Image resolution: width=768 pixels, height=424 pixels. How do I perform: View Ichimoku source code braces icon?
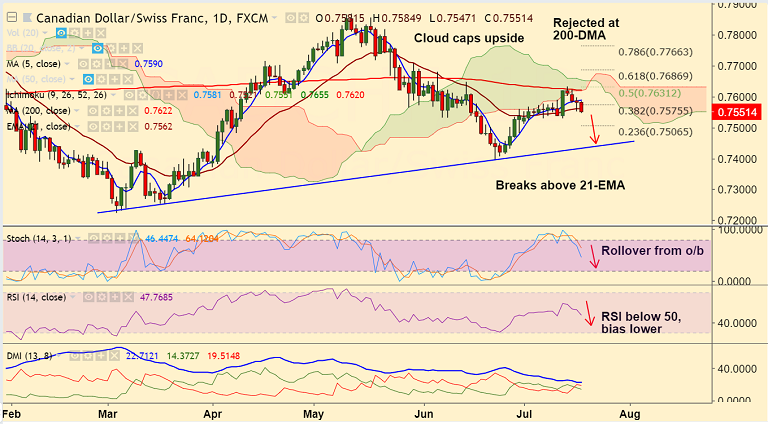156,95
